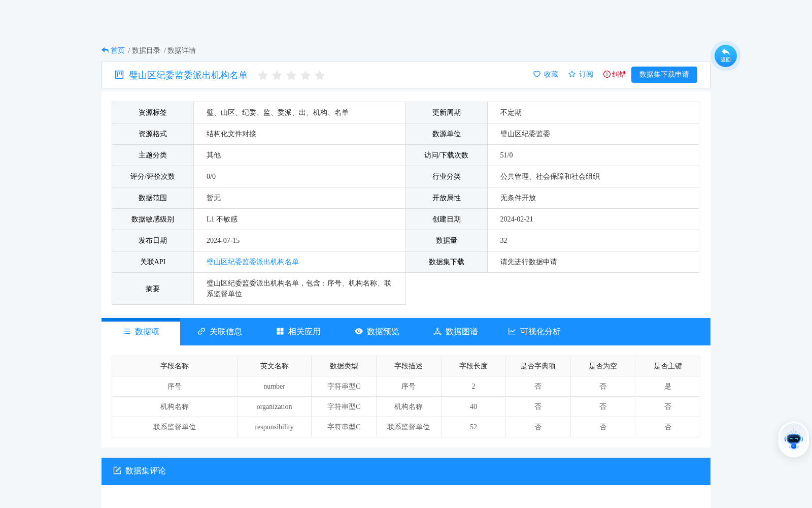This screenshot has width=812, height=508.
Task: Click the 璧山区纪委监委 data source value
Action: pyautogui.click(x=525, y=134)
